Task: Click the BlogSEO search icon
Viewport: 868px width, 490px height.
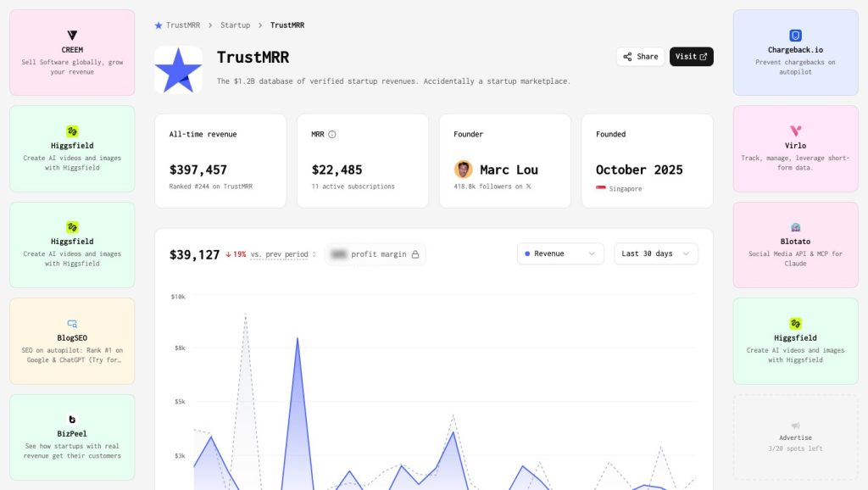Action: coord(72,323)
